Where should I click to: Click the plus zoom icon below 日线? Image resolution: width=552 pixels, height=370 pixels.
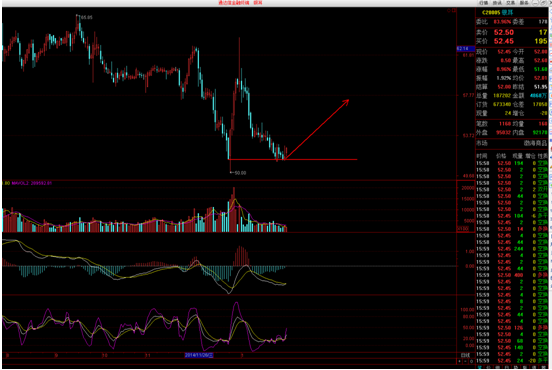click(459, 361)
